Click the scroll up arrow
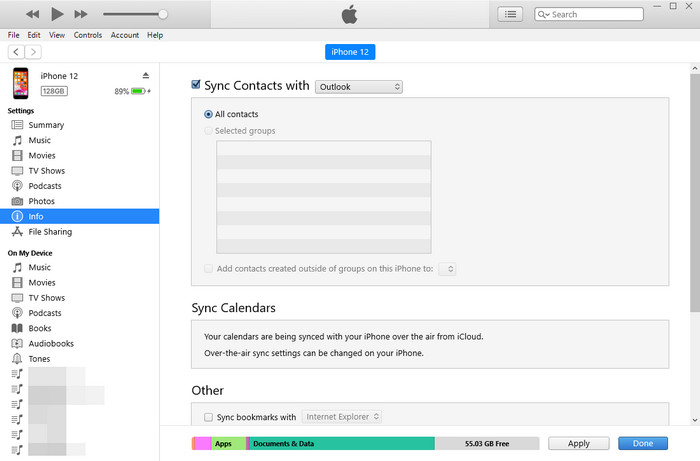700x461 pixels. (695, 68)
